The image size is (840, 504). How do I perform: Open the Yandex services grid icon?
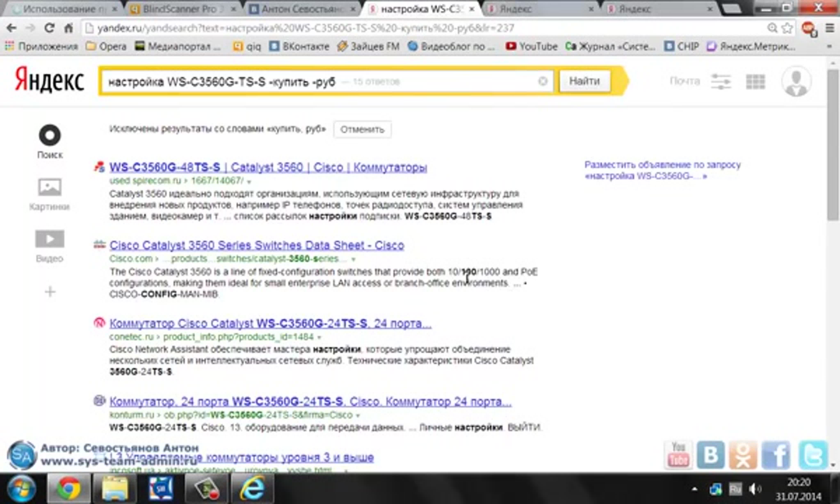pos(756,82)
